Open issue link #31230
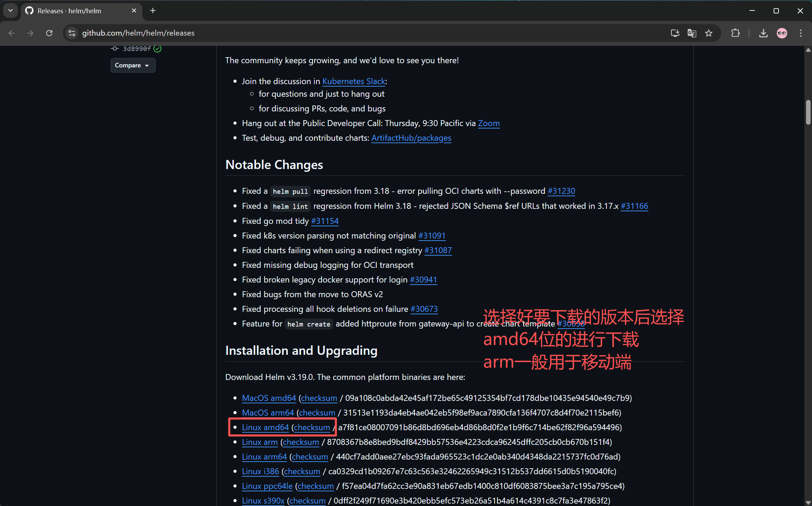 coord(561,191)
